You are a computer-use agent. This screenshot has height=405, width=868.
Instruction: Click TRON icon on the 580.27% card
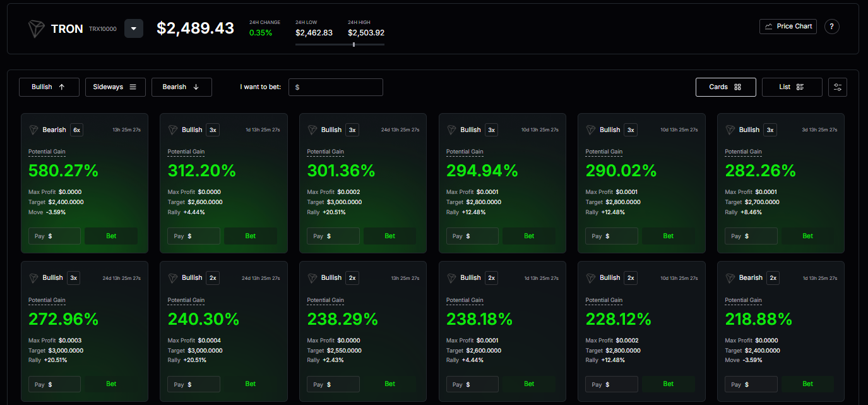(33, 130)
